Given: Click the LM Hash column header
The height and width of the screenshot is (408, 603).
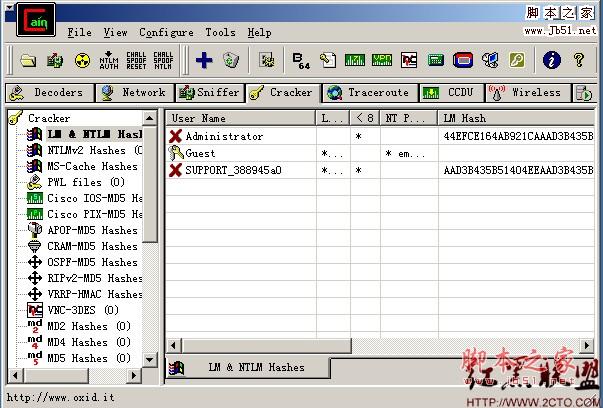Looking at the screenshot, I should tap(516, 118).
